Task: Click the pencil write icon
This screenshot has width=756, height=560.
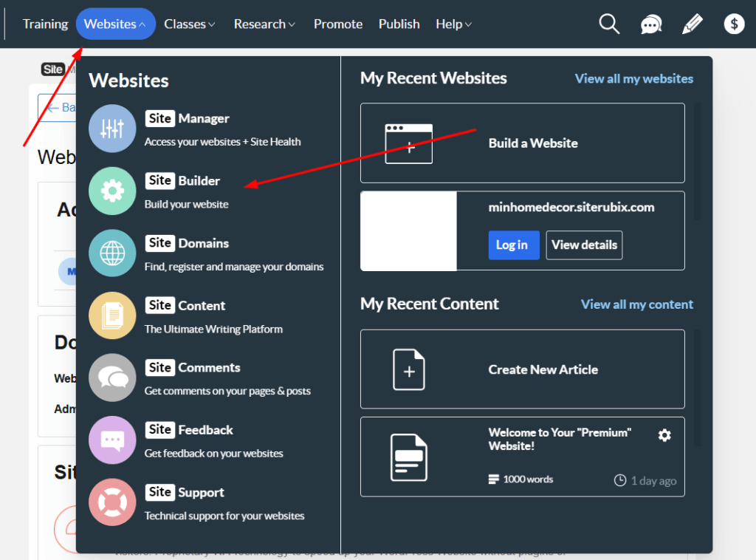Action: [x=693, y=24]
